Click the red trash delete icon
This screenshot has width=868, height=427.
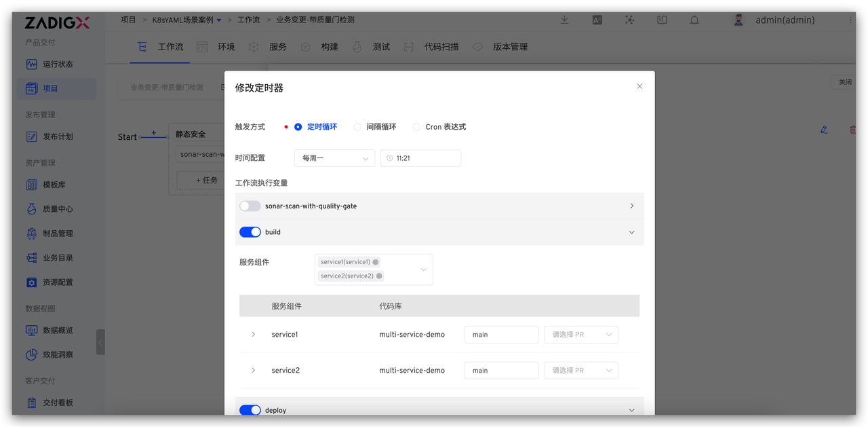click(852, 129)
